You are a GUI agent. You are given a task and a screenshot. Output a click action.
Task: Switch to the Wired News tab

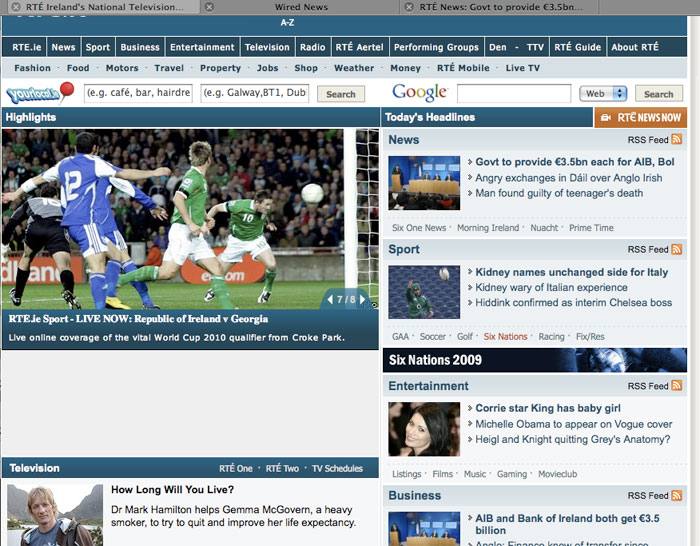(301, 7)
